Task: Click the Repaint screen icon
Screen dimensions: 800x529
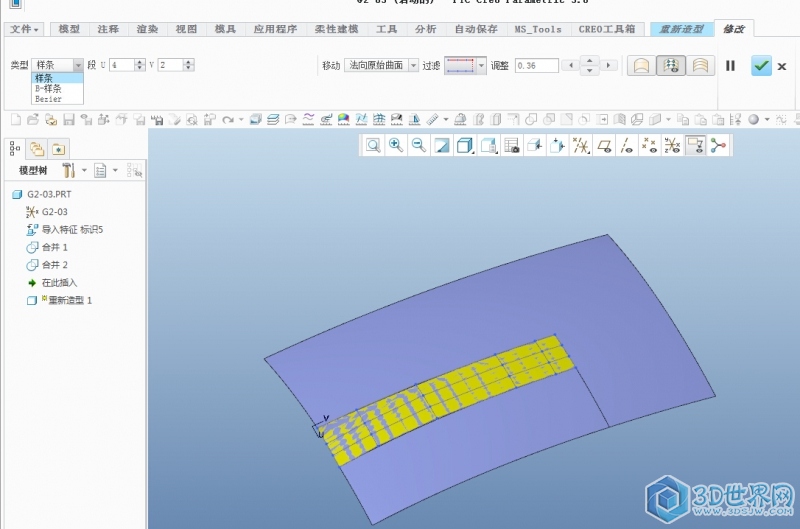Action: pyautogui.click(x=442, y=146)
